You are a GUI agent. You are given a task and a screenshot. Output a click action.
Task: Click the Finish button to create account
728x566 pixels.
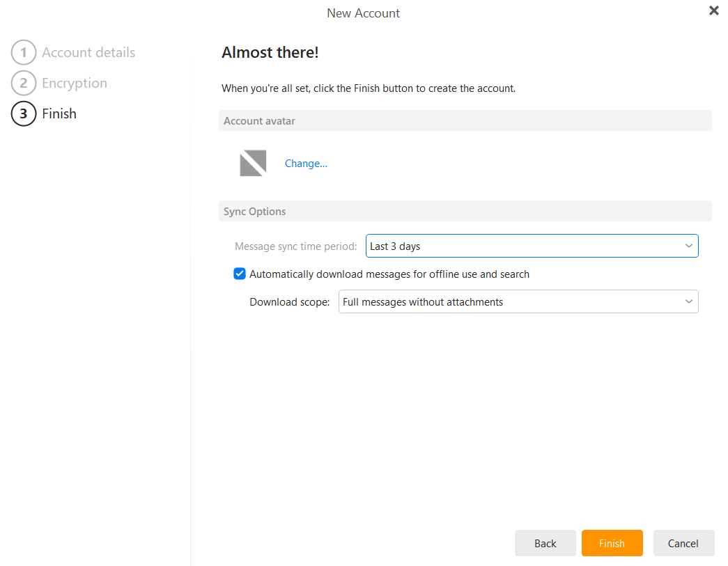tap(612, 543)
